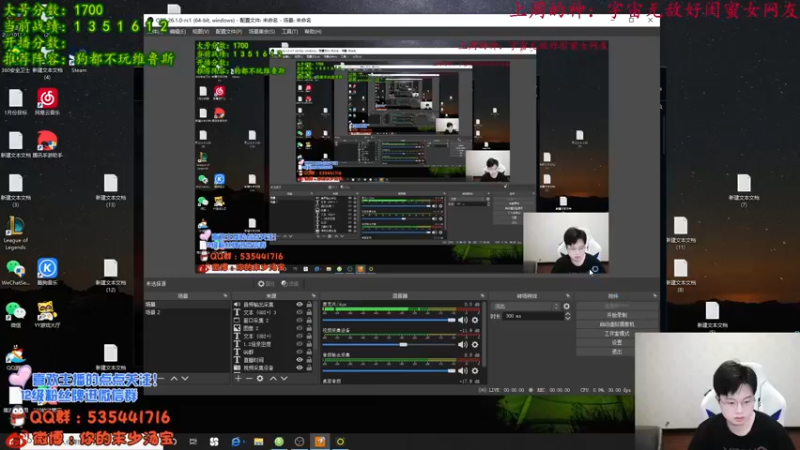This screenshot has width=800, height=450.
Task: Adjust 音频输出采集 volume slider in mixer
Action: click(x=389, y=370)
